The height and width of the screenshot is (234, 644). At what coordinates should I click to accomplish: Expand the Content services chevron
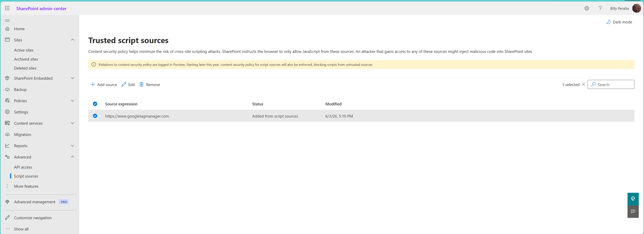[73, 123]
